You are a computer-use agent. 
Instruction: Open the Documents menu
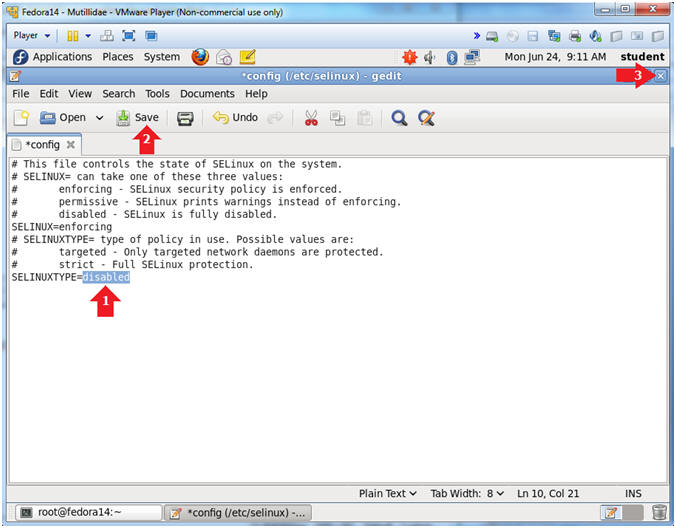click(207, 94)
